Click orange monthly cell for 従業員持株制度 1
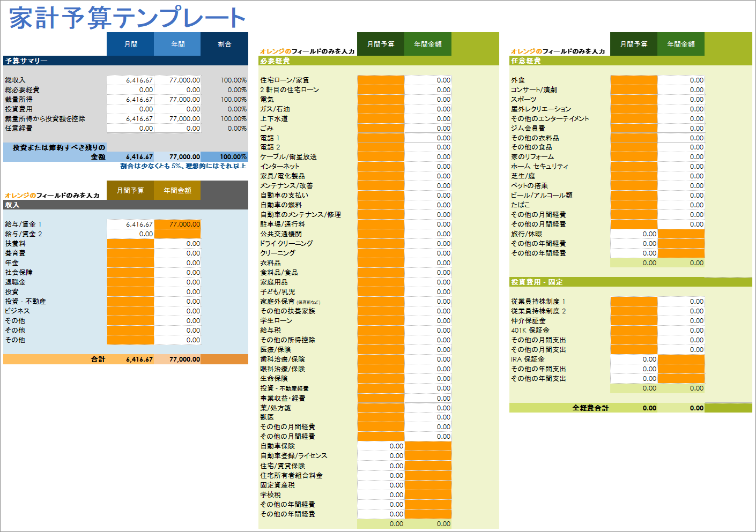Screen dimensions: 756x532 coord(634,301)
